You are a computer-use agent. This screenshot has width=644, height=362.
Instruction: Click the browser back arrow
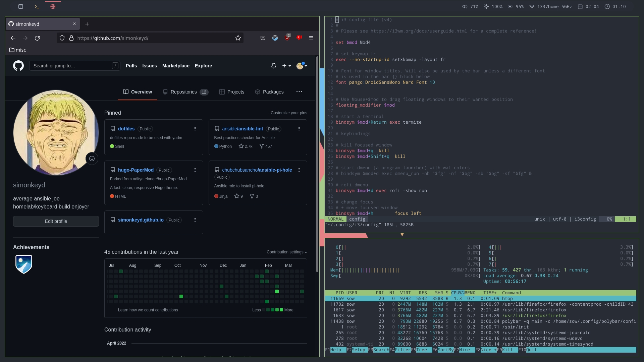[13, 38]
